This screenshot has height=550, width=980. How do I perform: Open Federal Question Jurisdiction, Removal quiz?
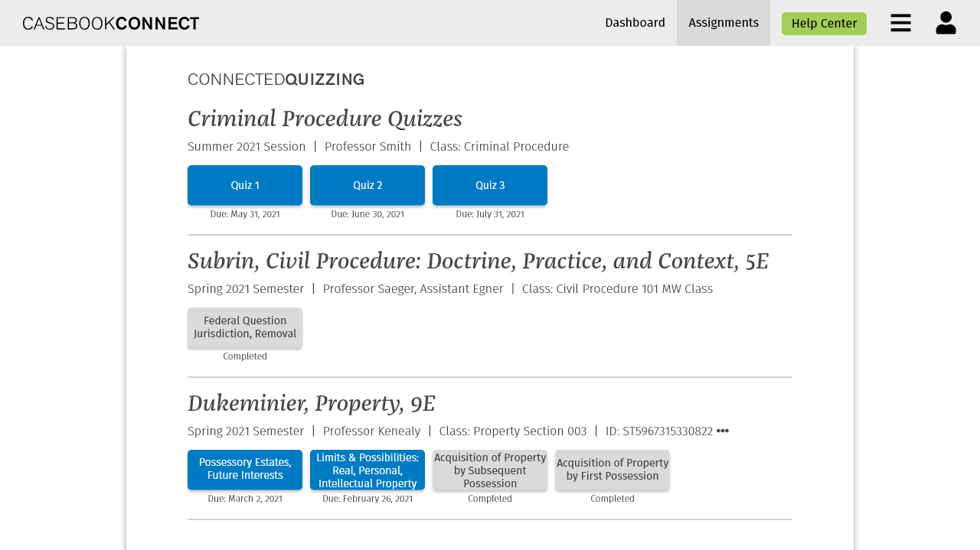(x=245, y=327)
